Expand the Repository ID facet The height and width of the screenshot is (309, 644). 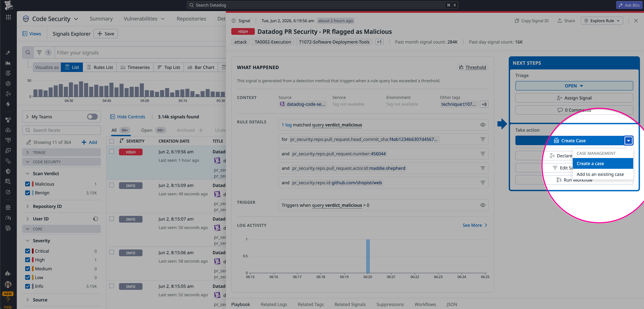pos(28,206)
